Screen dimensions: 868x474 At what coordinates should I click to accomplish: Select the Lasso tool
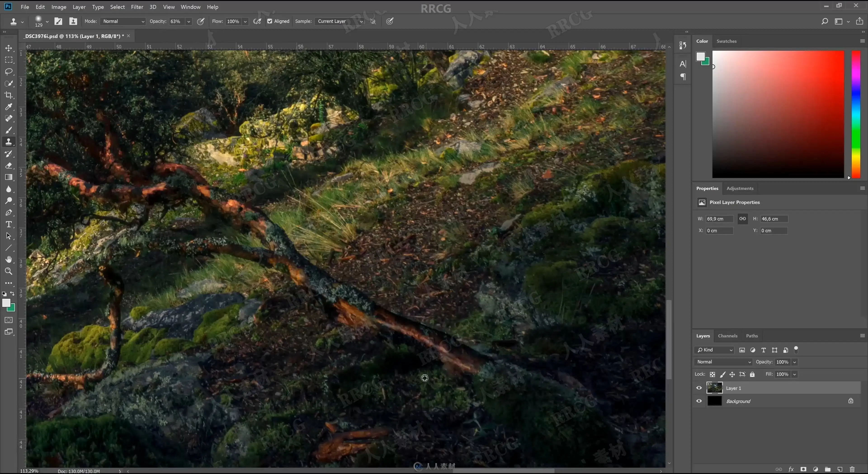[x=9, y=71]
